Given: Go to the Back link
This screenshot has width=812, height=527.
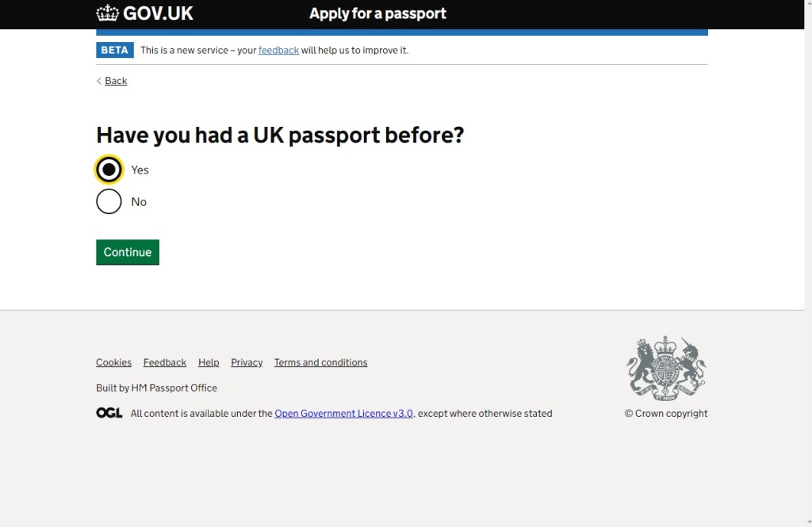Looking at the screenshot, I should (116, 81).
